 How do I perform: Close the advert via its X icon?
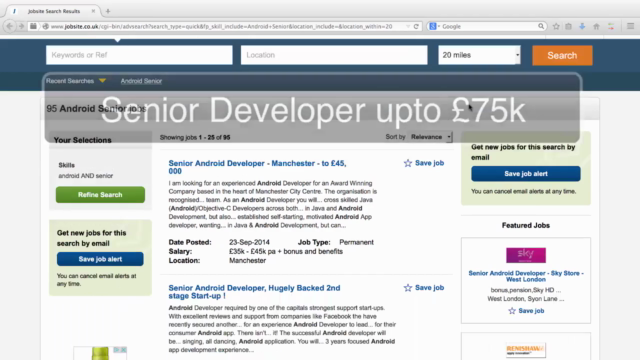pos(123,350)
